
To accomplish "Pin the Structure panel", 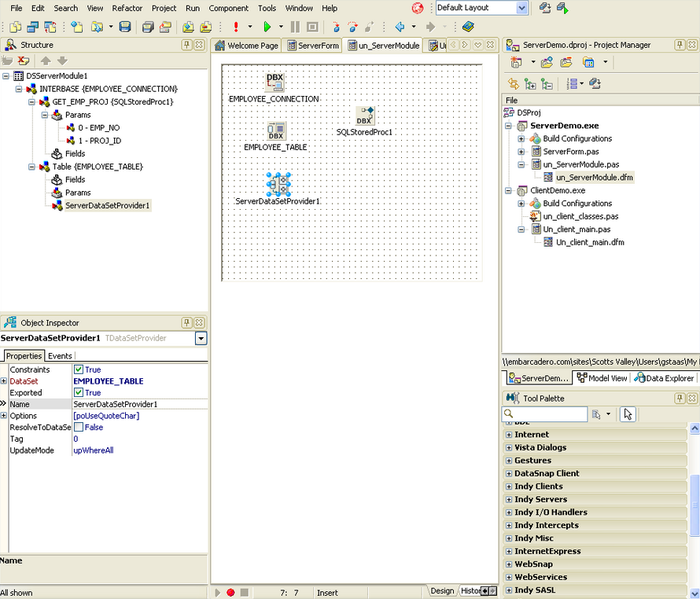I will tap(187, 45).
